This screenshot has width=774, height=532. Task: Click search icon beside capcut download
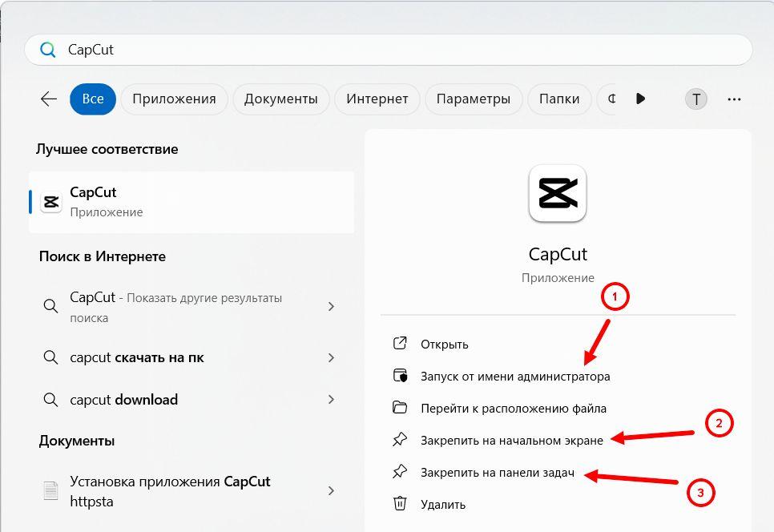(50, 400)
